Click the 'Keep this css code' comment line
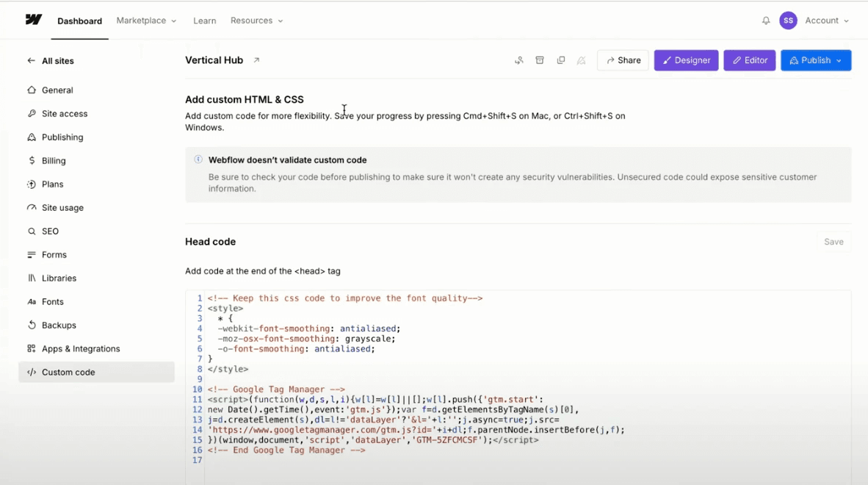The height and width of the screenshot is (485, 868). (345, 298)
